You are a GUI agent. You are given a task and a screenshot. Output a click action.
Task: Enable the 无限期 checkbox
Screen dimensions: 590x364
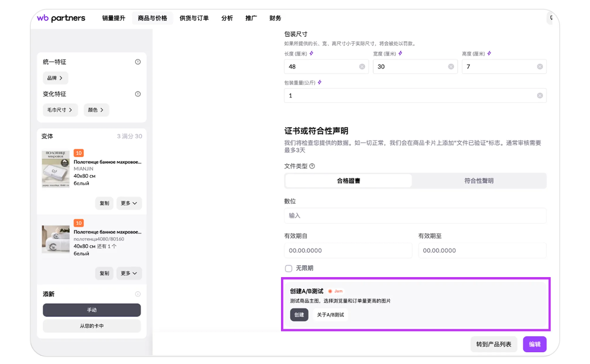coord(289,268)
